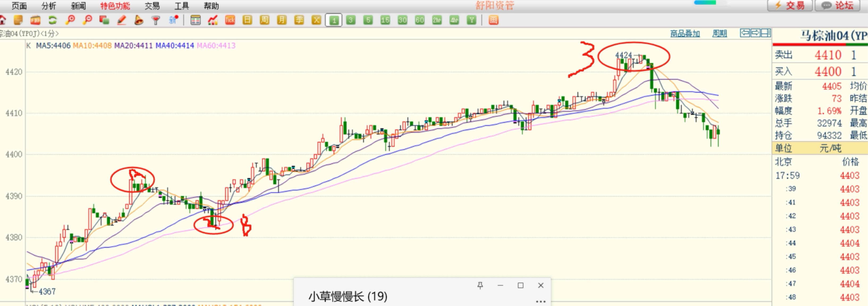Open the 周期 period dropdown link

719,33
